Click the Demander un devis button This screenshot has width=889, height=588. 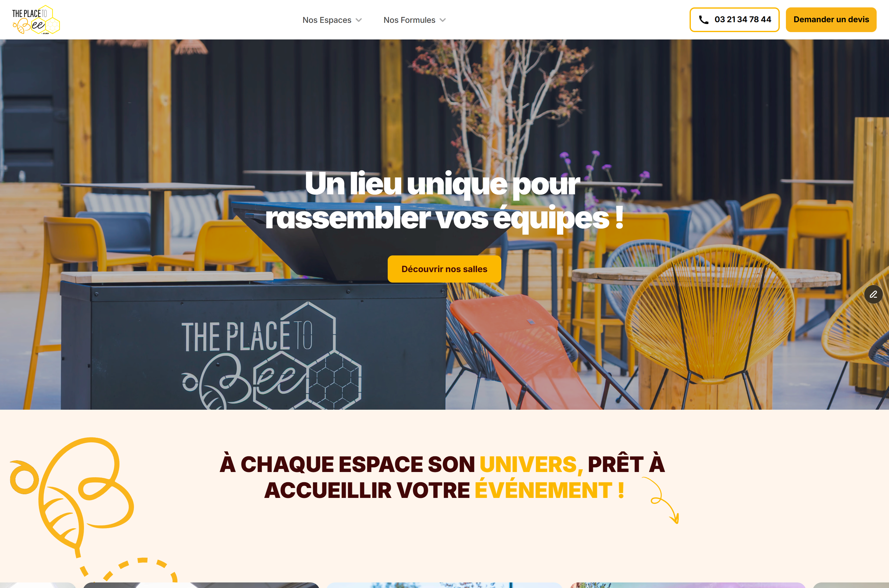click(x=831, y=19)
